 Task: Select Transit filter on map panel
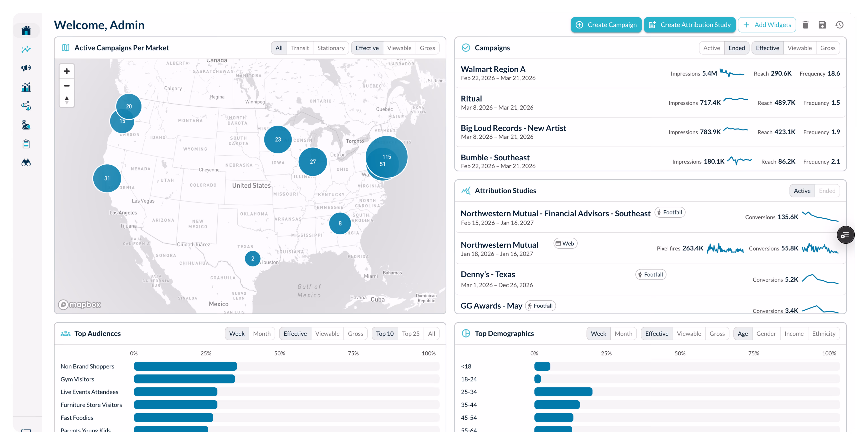coord(300,48)
